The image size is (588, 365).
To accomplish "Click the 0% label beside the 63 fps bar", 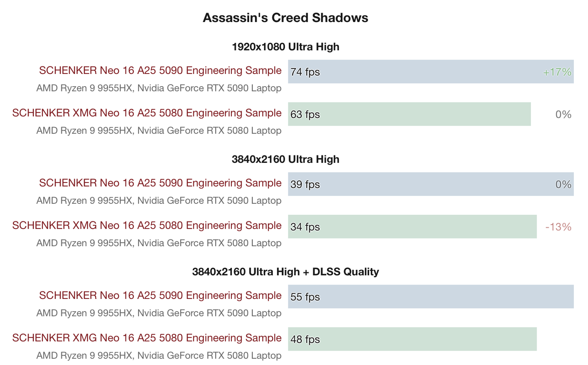I will coord(563,115).
